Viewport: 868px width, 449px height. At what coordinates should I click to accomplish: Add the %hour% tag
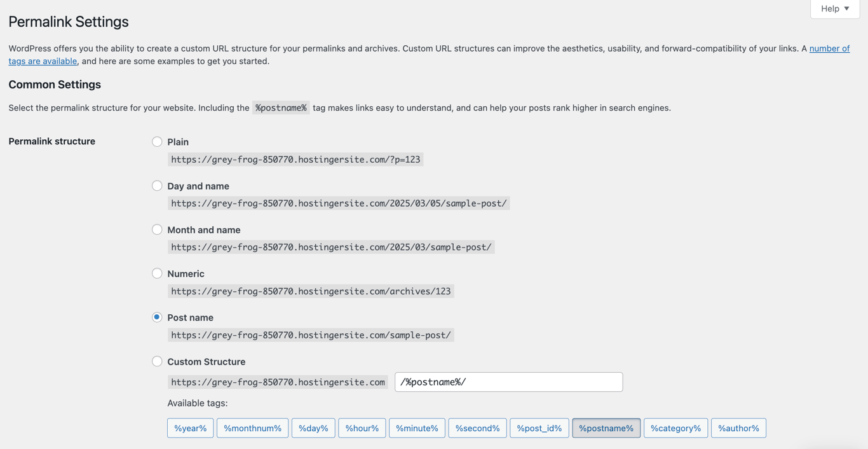pyautogui.click(x=362, y=428)
